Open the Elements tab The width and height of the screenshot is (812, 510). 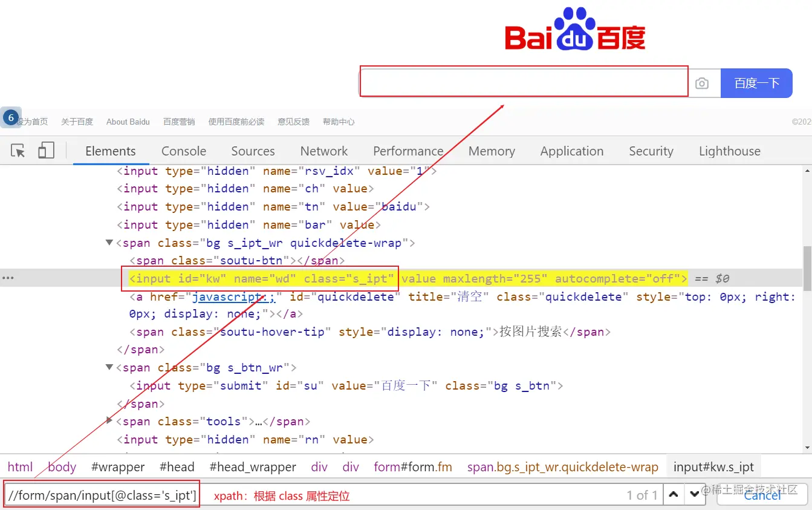coord(111,151)
